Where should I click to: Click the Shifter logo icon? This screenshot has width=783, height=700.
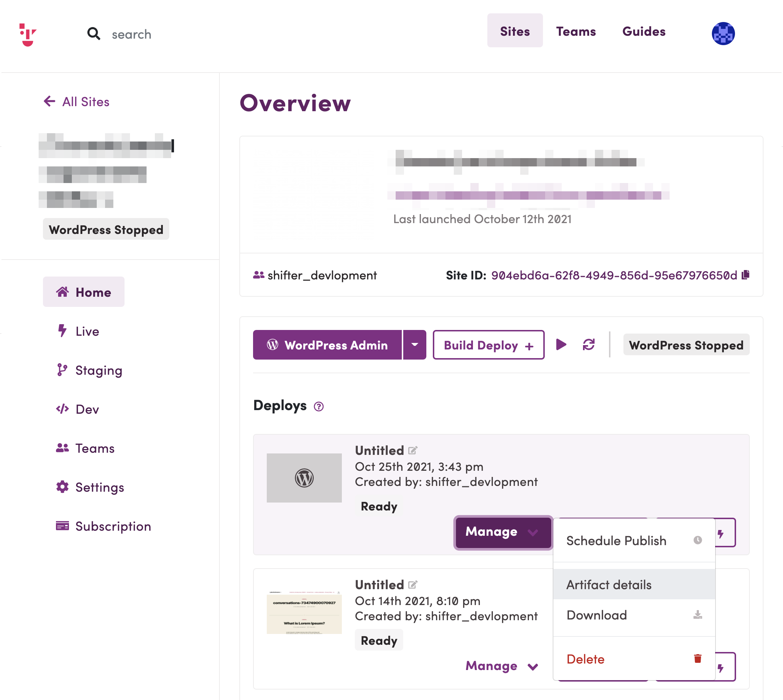point(28,35)
